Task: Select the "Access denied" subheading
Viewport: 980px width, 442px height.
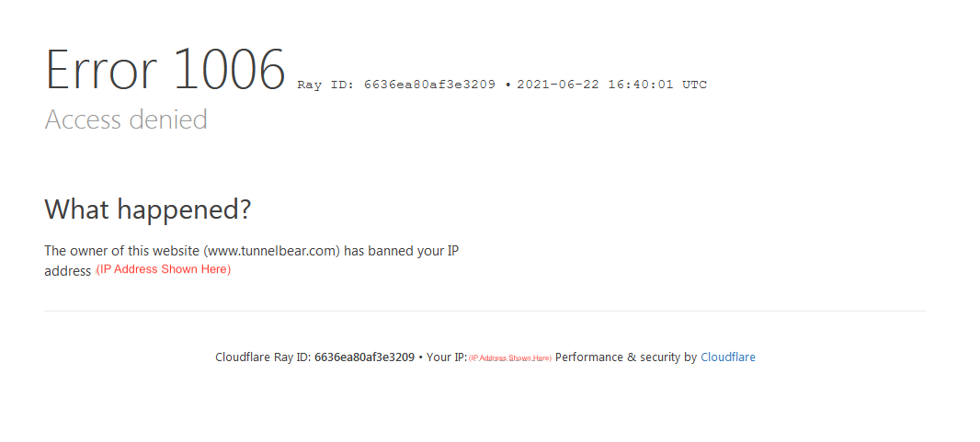Action: pos(126,119)
